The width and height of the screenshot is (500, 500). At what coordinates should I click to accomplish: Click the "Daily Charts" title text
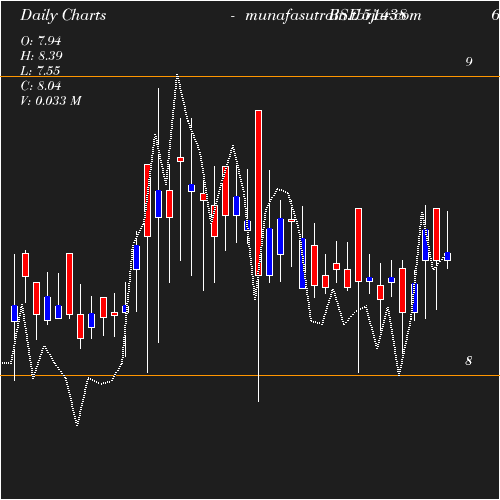tap(63, 16)
